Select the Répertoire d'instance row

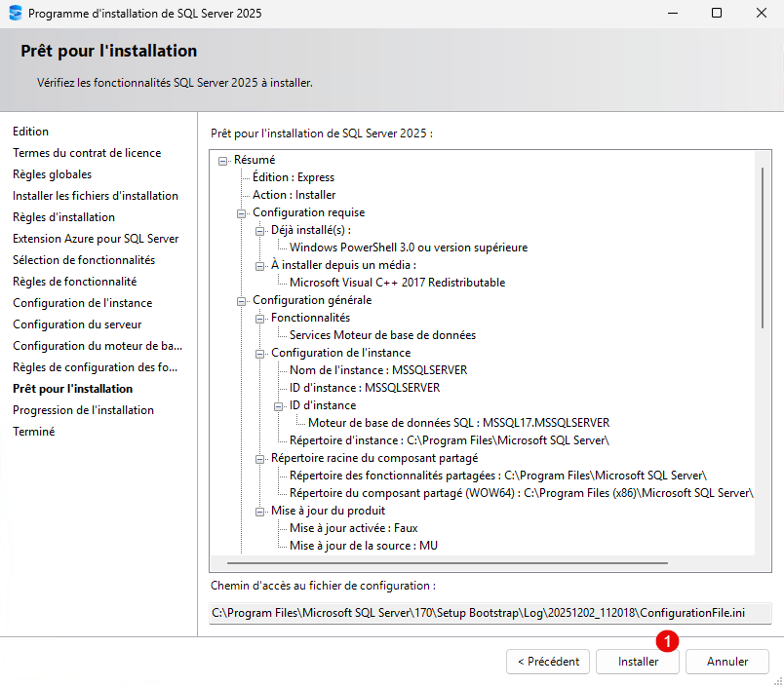point(450,440)
